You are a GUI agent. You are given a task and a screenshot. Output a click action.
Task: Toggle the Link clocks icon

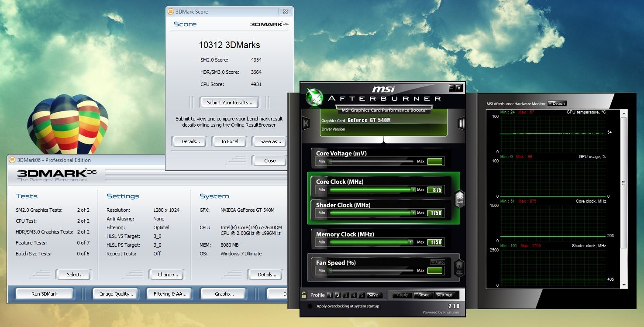[x=459, y=199]
